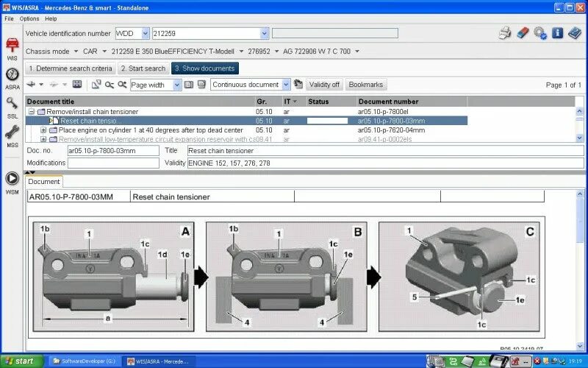Click the hand icon before Validity off
Screen dimensions: 588x368
[298, 84]
